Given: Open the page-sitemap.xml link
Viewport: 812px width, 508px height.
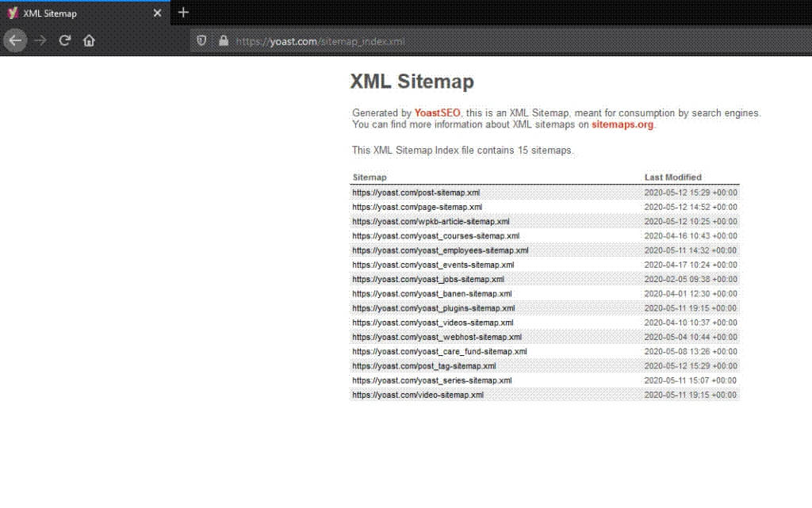Looking at the screenshot, I should (x=417, y=207).
